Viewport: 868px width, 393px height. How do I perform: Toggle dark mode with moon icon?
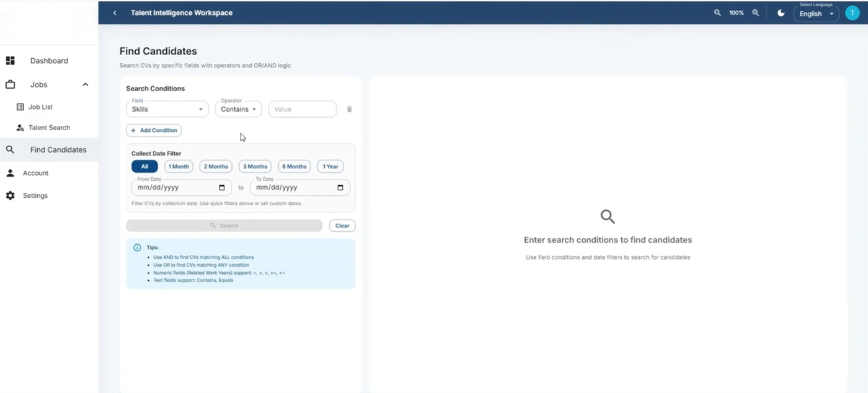[x=781, y=12]
